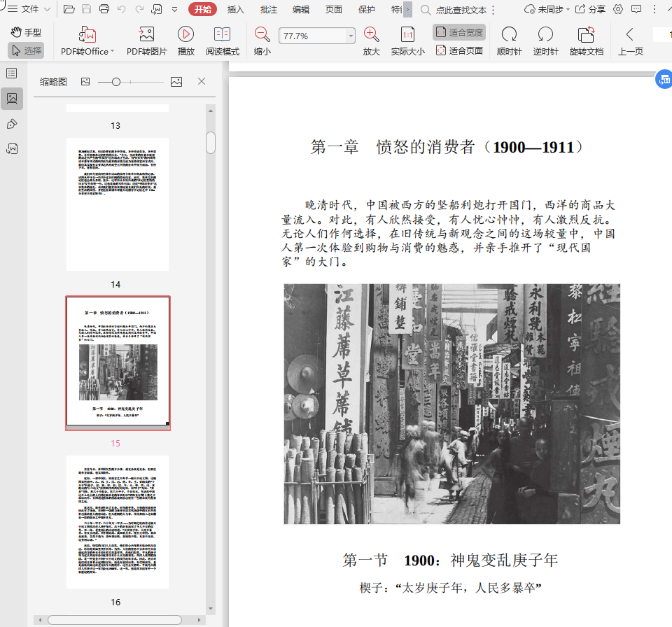672x627 pixels.
Task: Zoom in with 放大 magnifier icon
Action: [371, 35]
